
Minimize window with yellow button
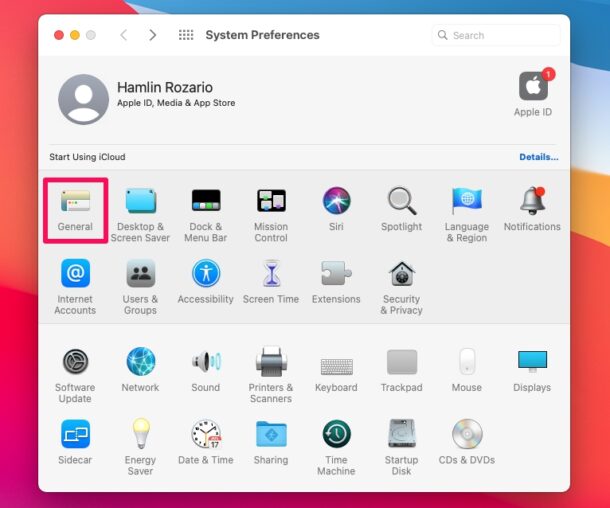click(x=75, y=35)
